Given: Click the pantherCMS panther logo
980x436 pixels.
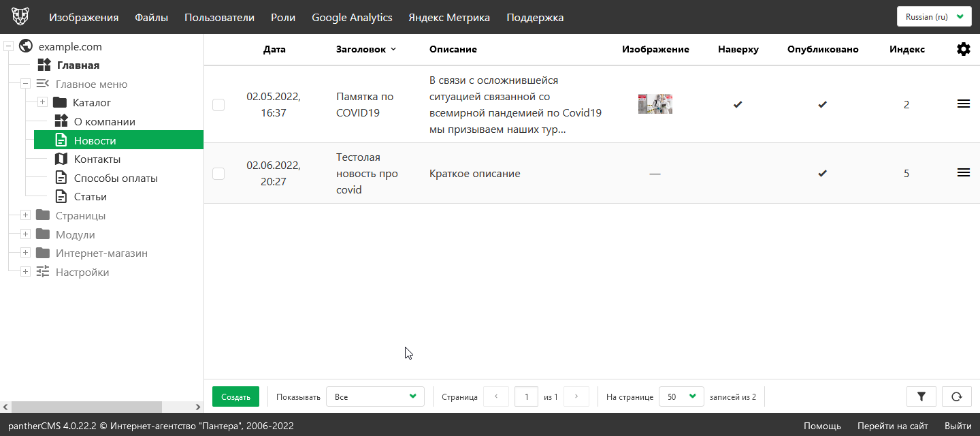Looking at the screenshot, I should 20,16.
